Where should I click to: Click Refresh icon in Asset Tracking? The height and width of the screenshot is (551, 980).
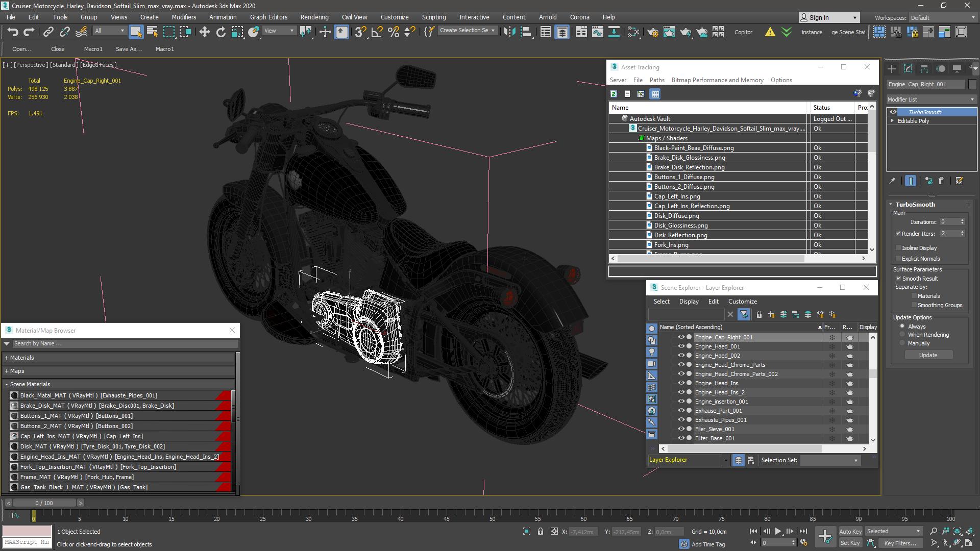click(x=614, y=94)
